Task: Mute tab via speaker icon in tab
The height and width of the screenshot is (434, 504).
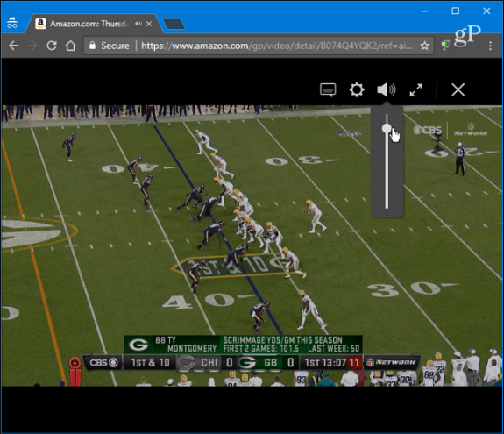Action: pyautogui.click(x=138, y=24)
